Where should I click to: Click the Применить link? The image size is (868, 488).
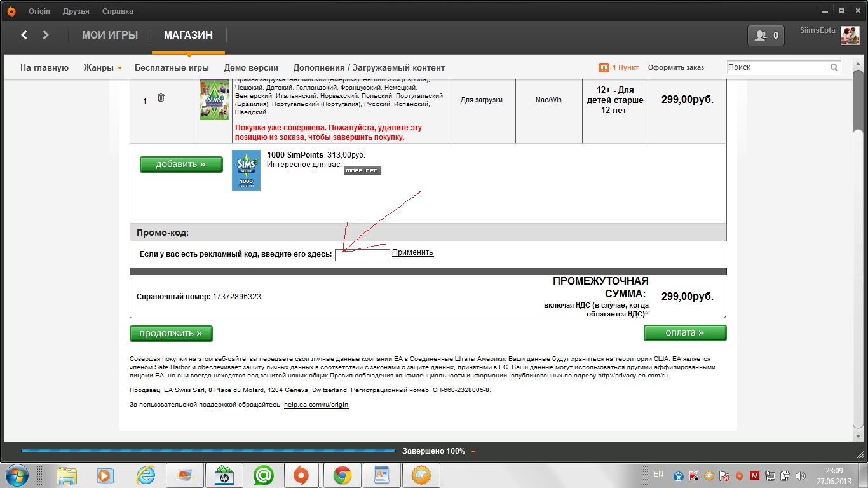[x=412, y=252]
